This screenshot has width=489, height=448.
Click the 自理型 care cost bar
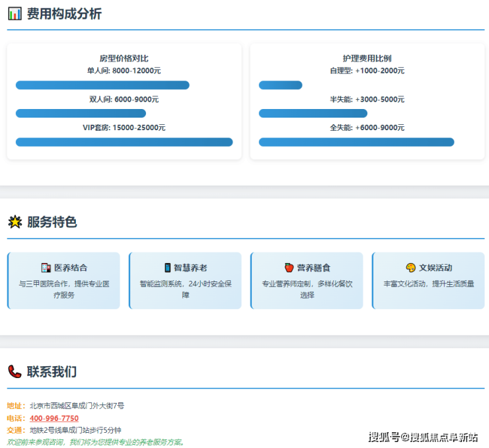(280, 85)
